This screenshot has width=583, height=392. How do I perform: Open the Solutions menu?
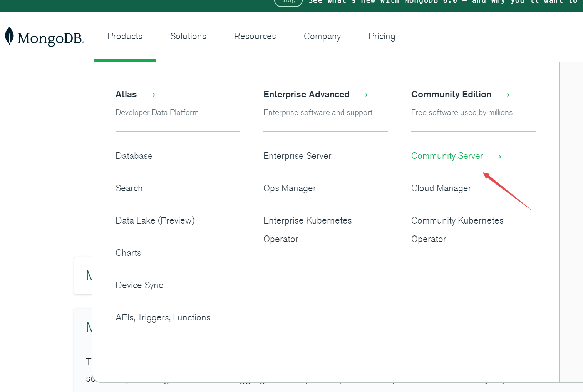tap(188, 36)
